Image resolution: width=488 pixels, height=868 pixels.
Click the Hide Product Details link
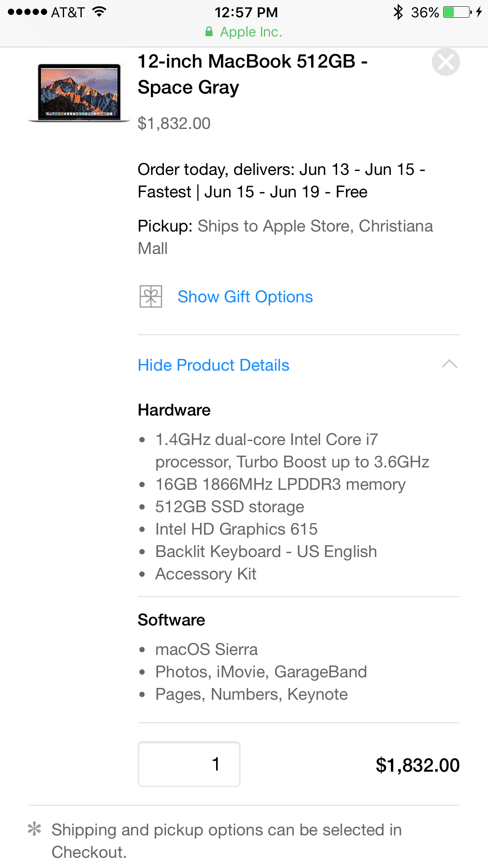point(213,365)
